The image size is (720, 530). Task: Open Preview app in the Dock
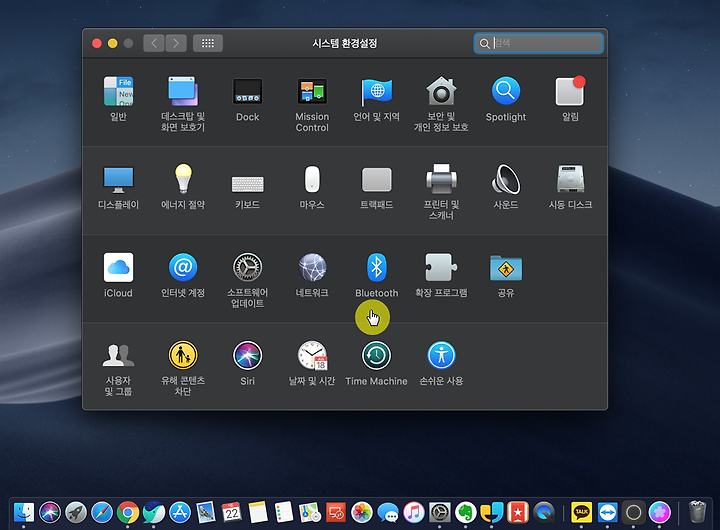click(x=206, y=512)
